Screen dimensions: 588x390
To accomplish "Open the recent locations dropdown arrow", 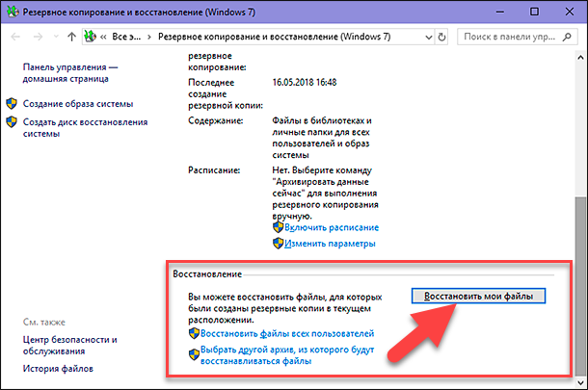I will pos(56,37).
